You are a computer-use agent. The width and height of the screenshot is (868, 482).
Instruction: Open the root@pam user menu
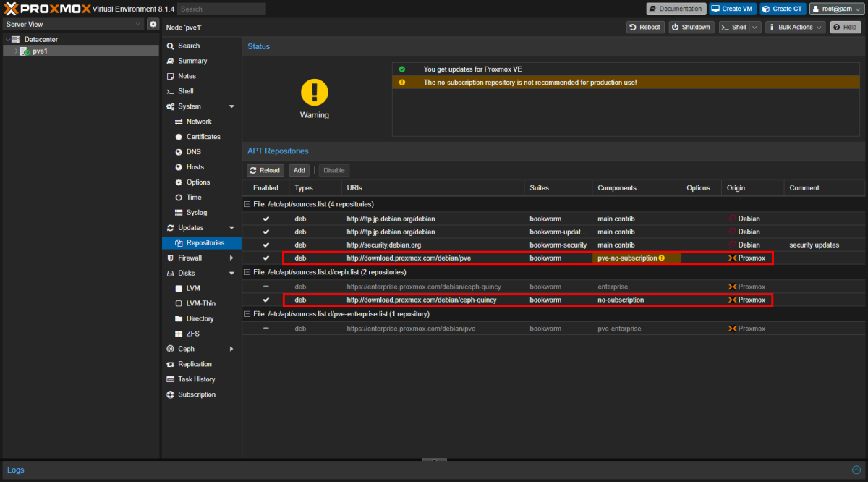(835, 9)
